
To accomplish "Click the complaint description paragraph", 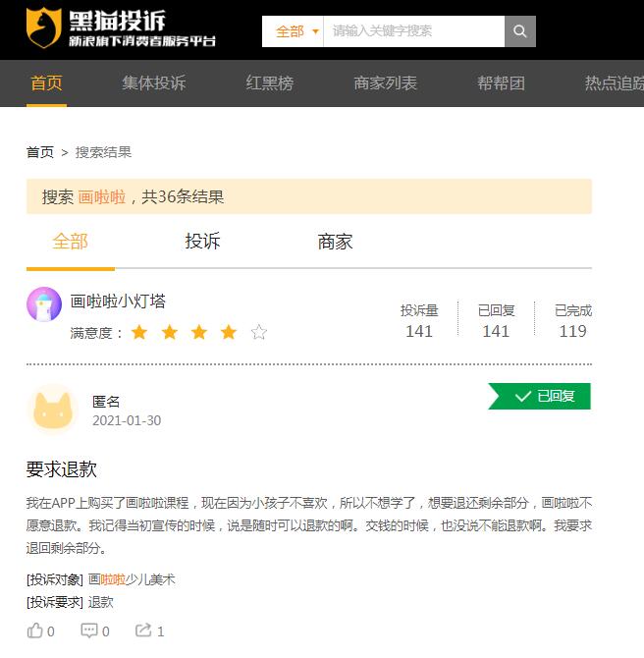I will 309,525.
